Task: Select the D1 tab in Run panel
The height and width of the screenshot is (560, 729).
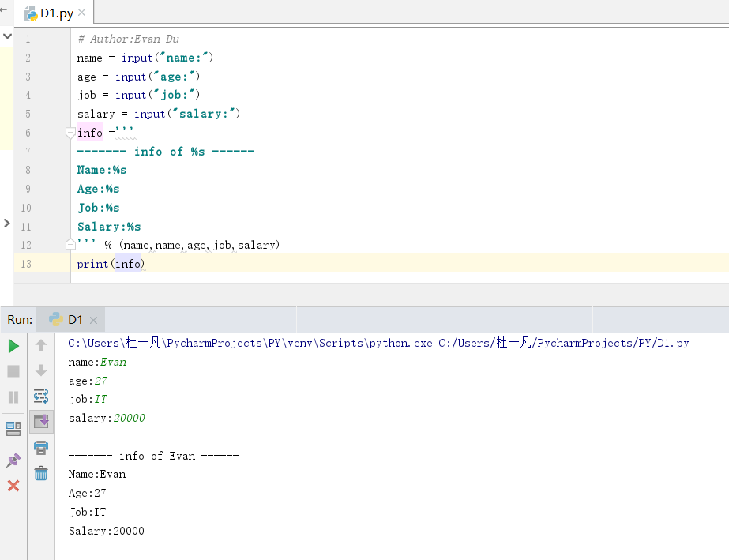Action: pyautogui.click(x=75, y=320)
